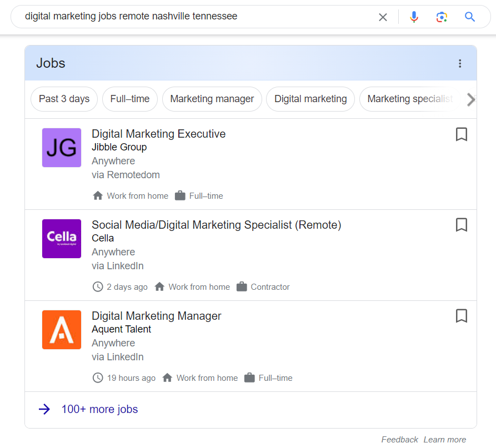Apply the Full-time filter chip
Viewport: 496px width, 448px height.
(130, 99)
